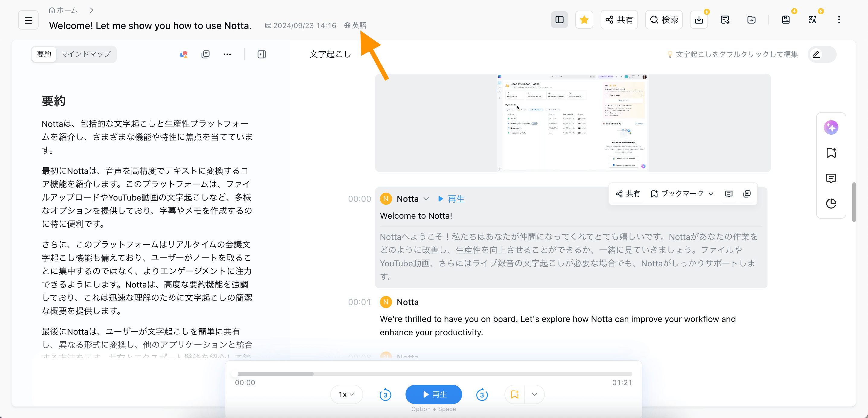Click the save to notes icon
Image resolution: width=868 pixels, height=418 pixels.
pos(786,20)
